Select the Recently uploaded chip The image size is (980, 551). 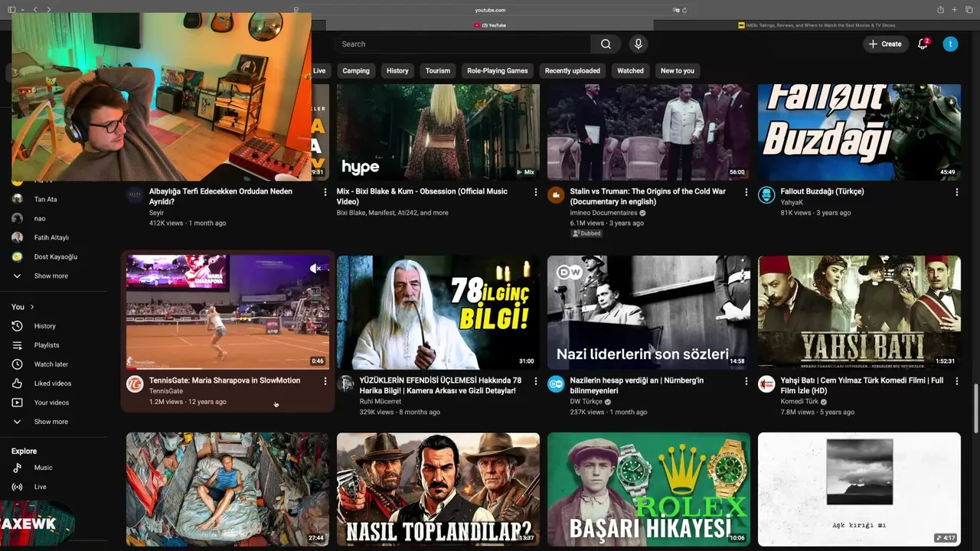pos(572,70)
